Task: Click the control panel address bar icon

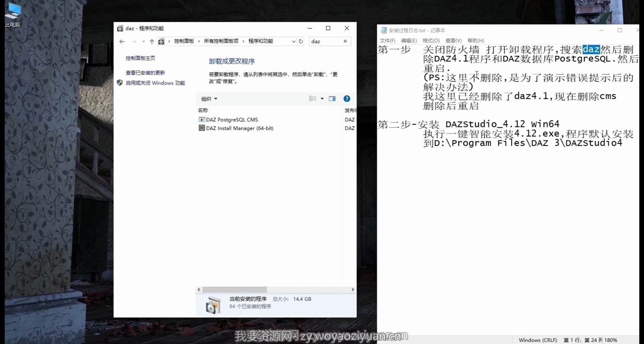Action: click(x=161, y=42)
